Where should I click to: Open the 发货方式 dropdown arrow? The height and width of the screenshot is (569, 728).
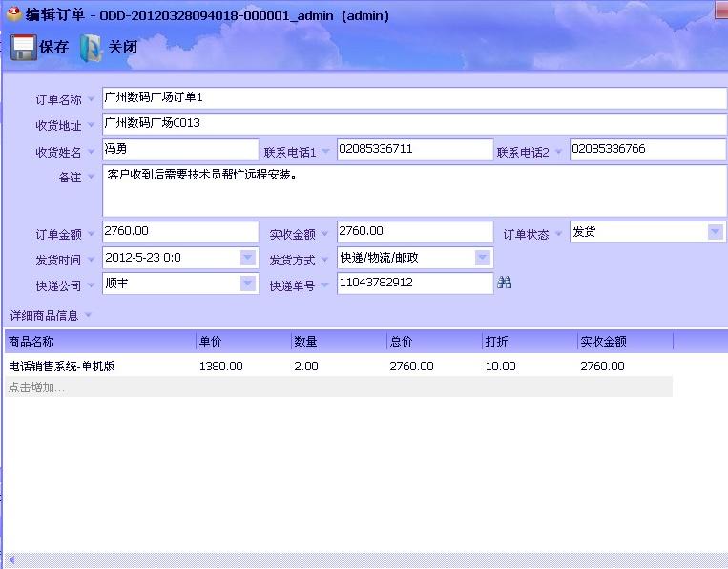click(483, 257)
